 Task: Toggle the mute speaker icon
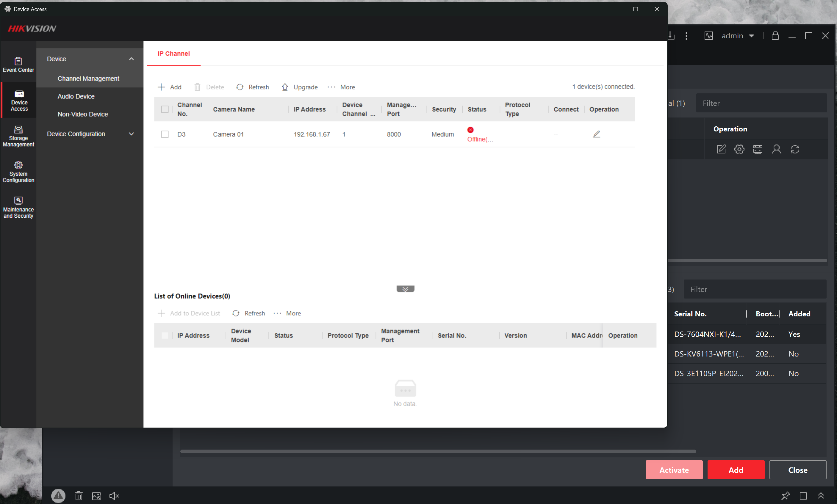click(114, 496)
